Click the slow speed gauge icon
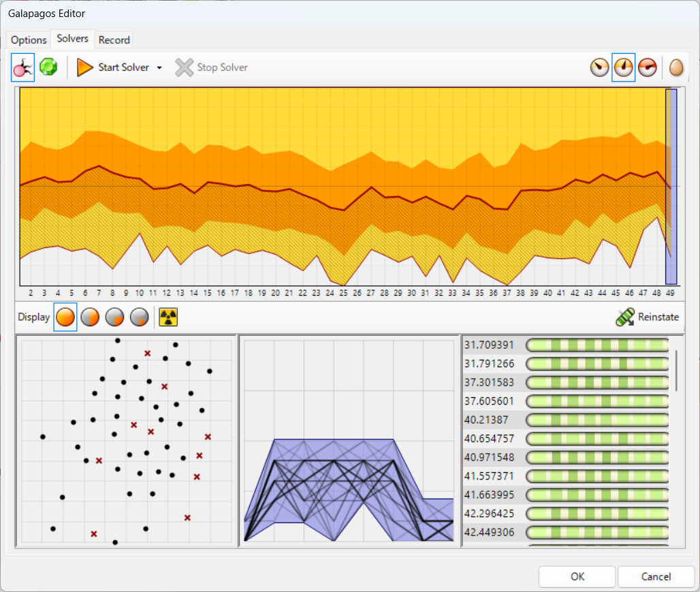700x592 pixels. [600, 67]
